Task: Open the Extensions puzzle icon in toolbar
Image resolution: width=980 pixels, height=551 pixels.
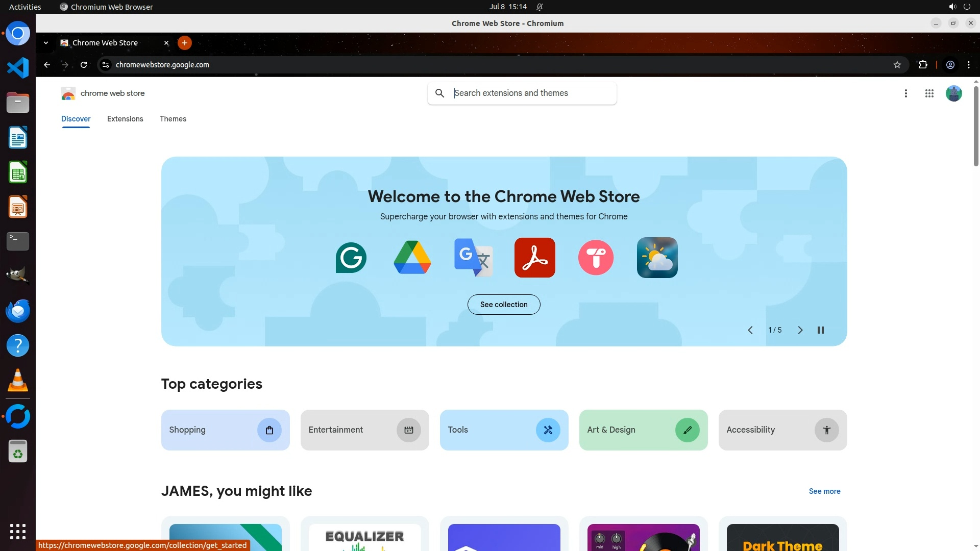Action: 923,65
